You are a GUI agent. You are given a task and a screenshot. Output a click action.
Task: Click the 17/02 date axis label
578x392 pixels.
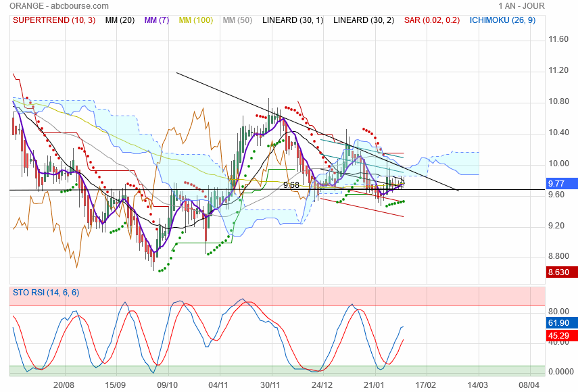pyautogui.click(x=426, y=385)
